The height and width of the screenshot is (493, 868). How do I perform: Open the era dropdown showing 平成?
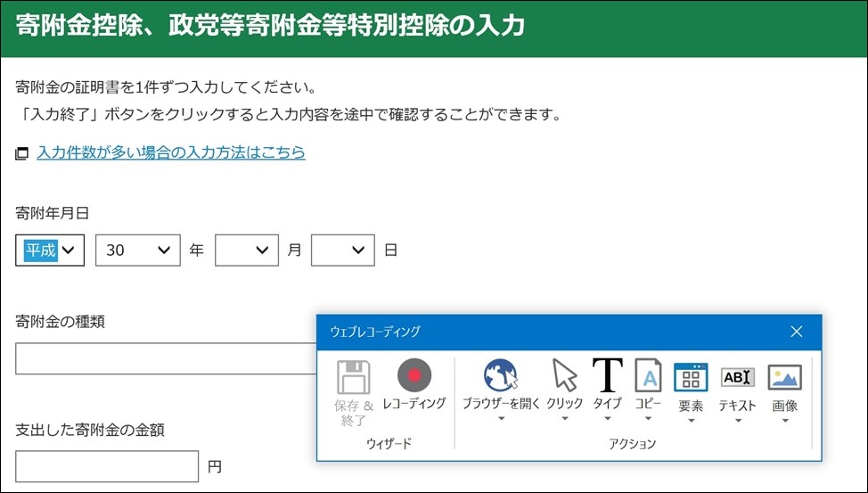(x=50, y=251)
